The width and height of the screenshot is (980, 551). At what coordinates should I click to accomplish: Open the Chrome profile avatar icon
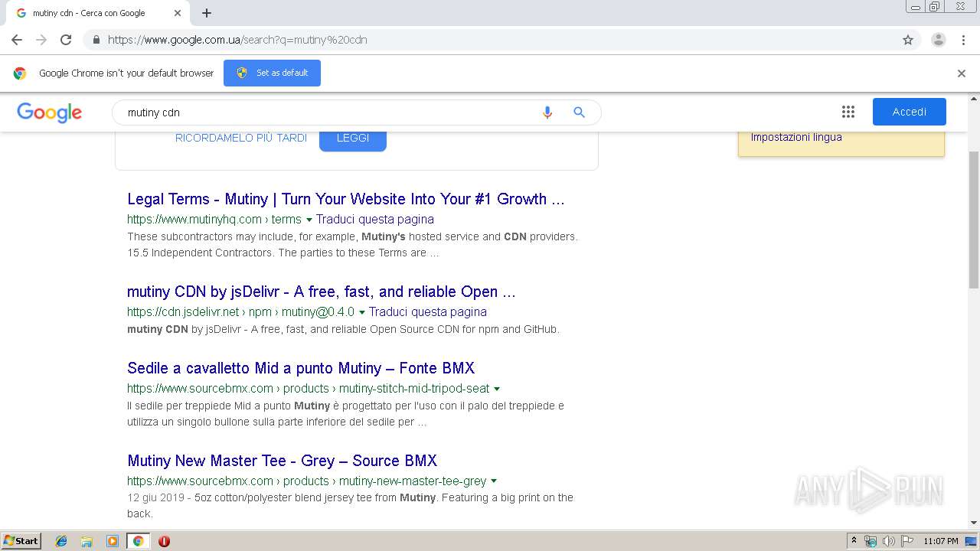coord(939,40)
